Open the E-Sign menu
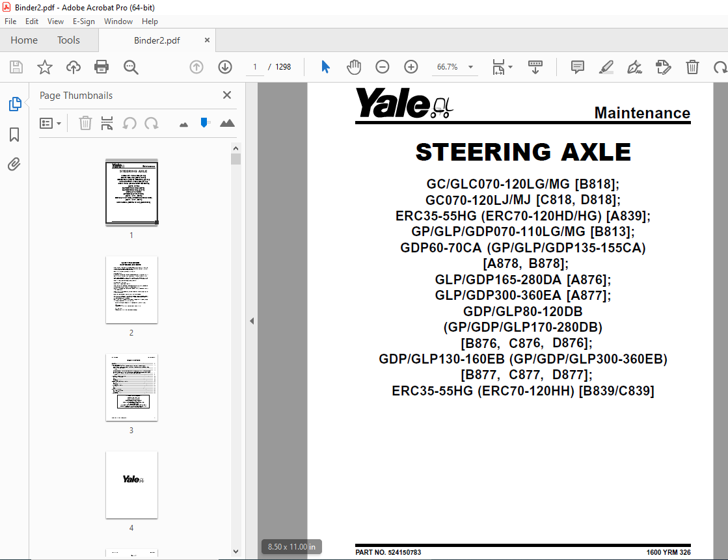Viewport: 728px width, 560px height. point(83,21)
